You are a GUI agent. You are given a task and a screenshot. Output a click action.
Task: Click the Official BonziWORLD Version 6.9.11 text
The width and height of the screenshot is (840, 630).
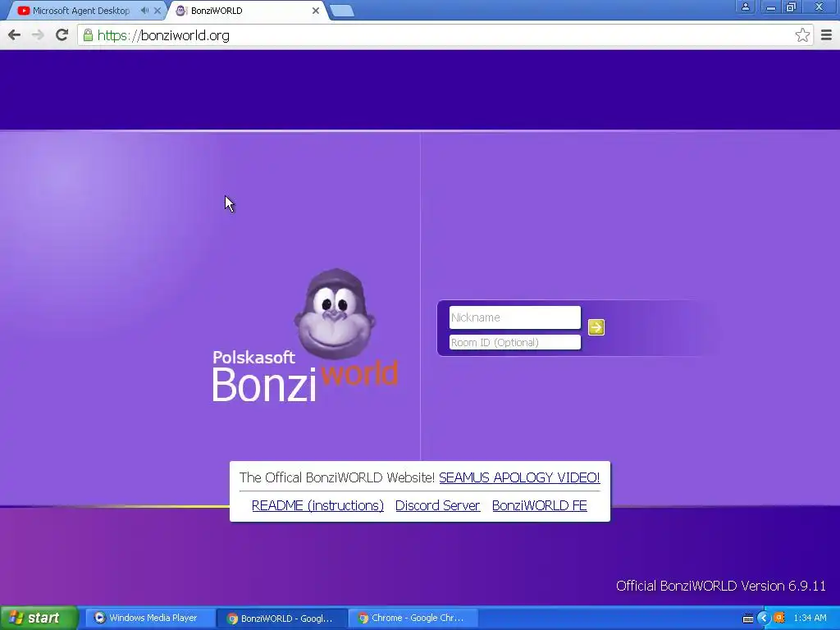click(720, 586)
